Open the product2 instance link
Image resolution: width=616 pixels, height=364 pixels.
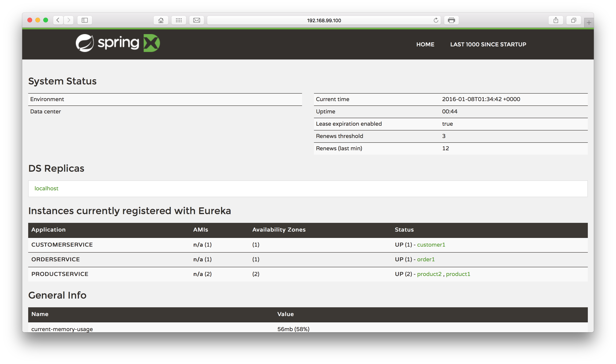coord(429,274)
